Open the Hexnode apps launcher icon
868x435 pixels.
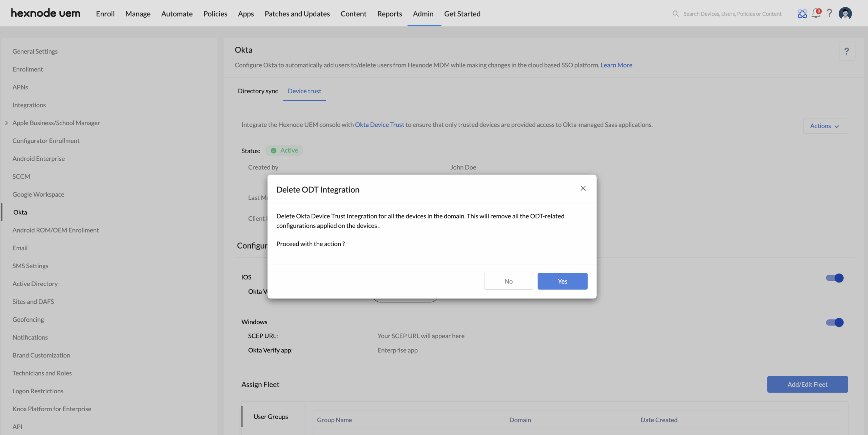(x=802, y=14)
